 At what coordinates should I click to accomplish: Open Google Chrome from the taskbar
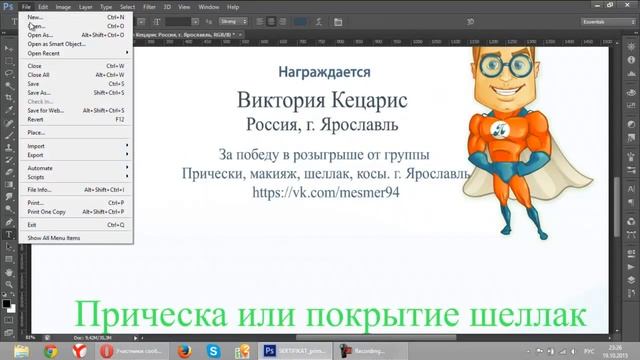click(51, 351)
